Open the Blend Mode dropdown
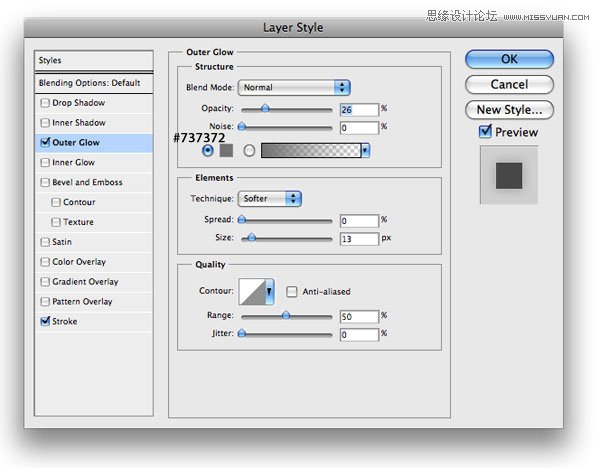 tap(295, 88)
